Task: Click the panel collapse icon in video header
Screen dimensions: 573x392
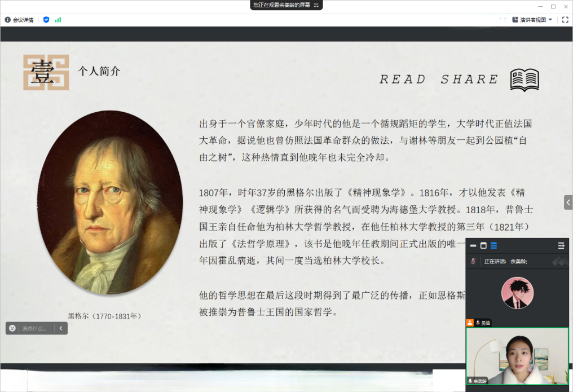Action: tap(561, 246)
